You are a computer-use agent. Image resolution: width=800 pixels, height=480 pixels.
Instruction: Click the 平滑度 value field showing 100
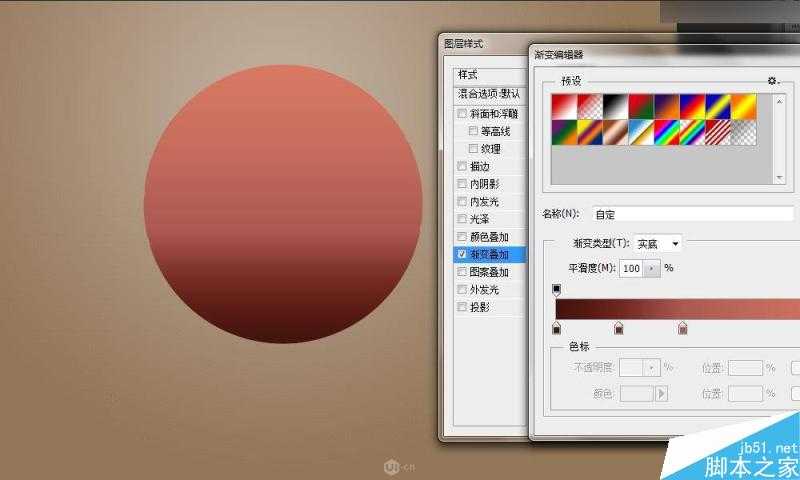tap(632, 268)
